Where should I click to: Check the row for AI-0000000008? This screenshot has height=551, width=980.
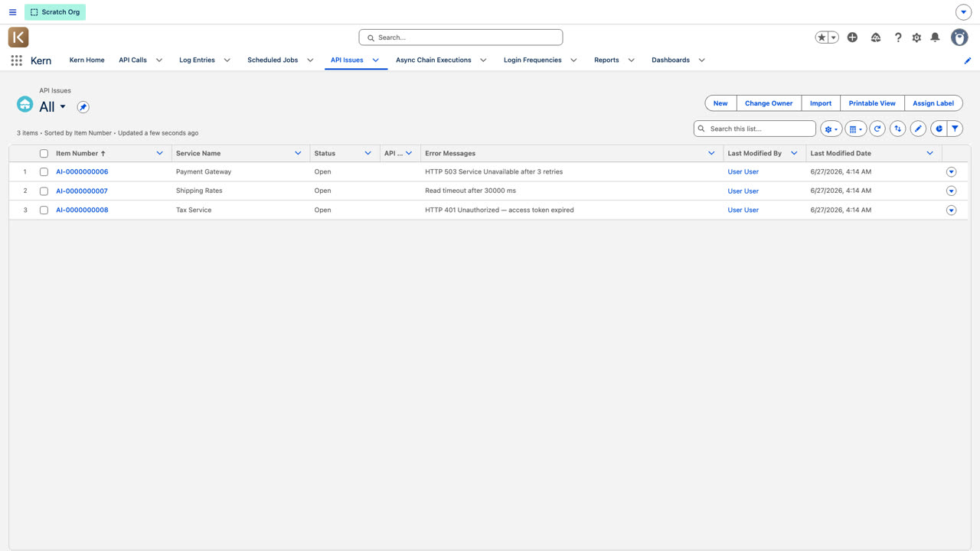(x=44, y=210)
